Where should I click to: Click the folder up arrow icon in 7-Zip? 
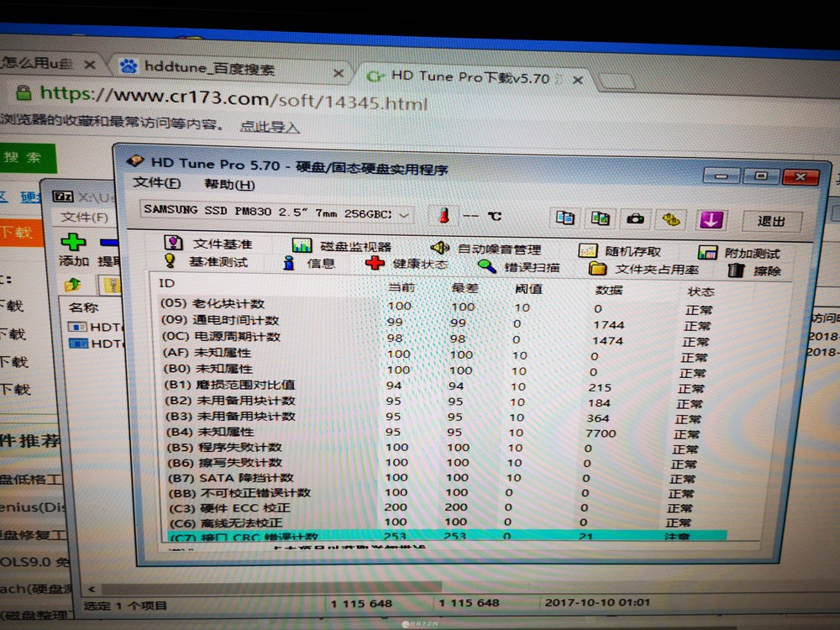(73, 284)
